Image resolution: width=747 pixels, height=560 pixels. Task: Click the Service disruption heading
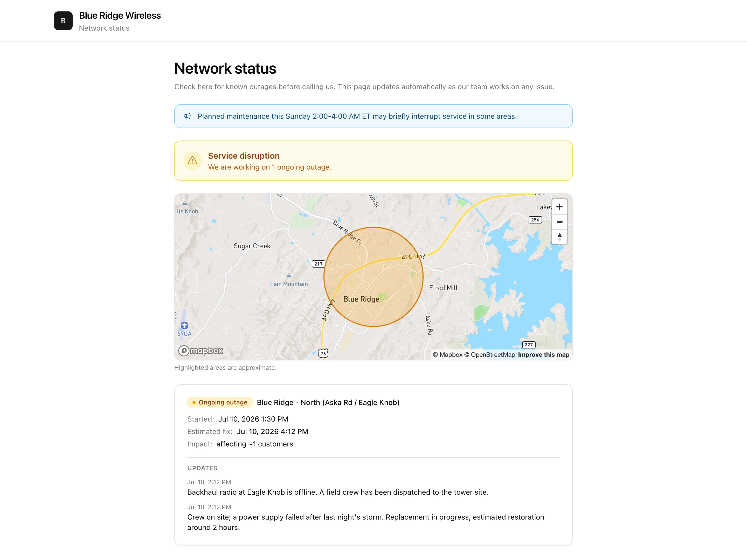tap(244, 156)
